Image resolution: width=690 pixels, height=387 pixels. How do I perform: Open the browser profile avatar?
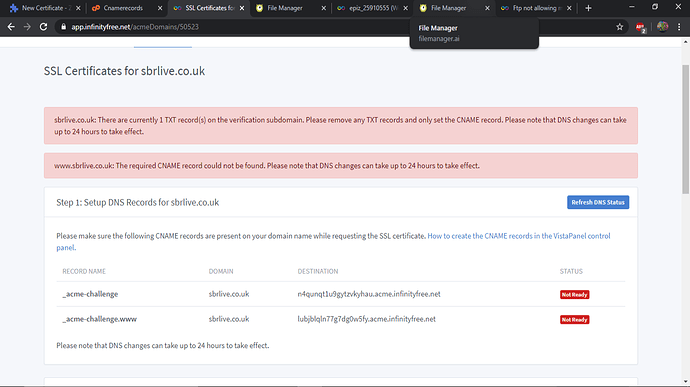[662, 27]
